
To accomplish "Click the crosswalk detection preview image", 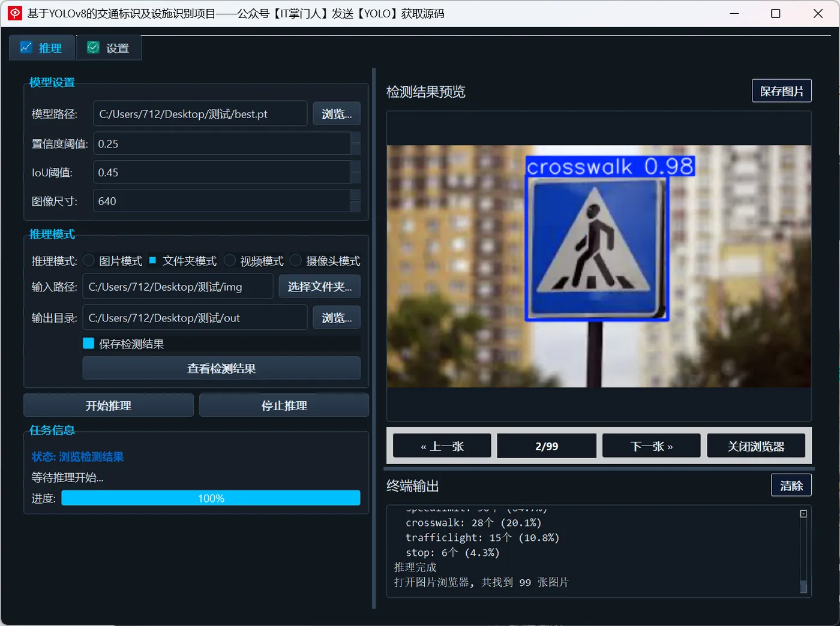I will coord(599,266).
